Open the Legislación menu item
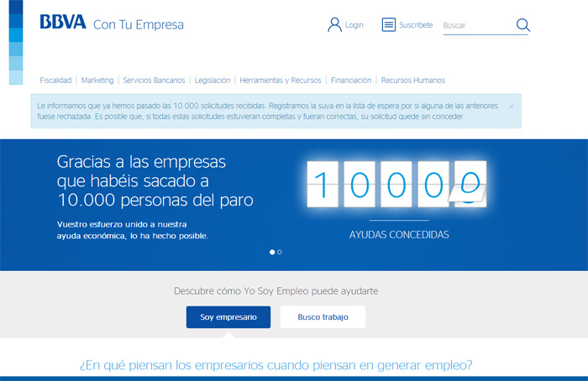The image size is (588, 381). (213, 81)
